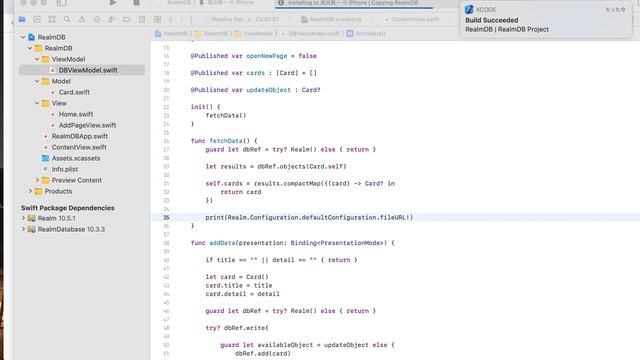Click the iPhone run destination selector

click(x=227, y=3)
